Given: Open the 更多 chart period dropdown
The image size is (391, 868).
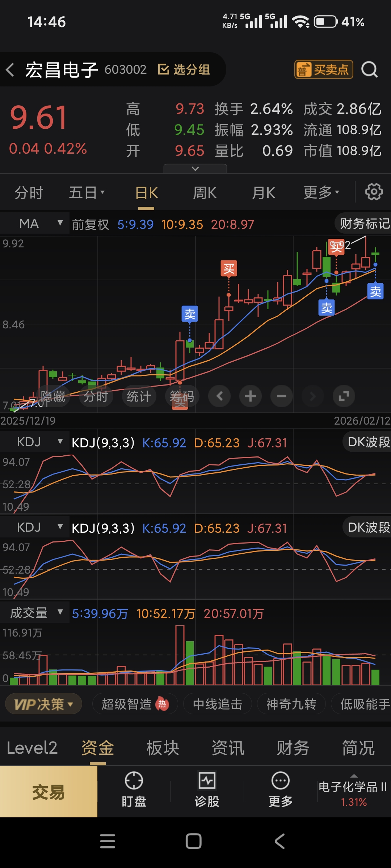Looking at the screenshot, I should (321, 192).
